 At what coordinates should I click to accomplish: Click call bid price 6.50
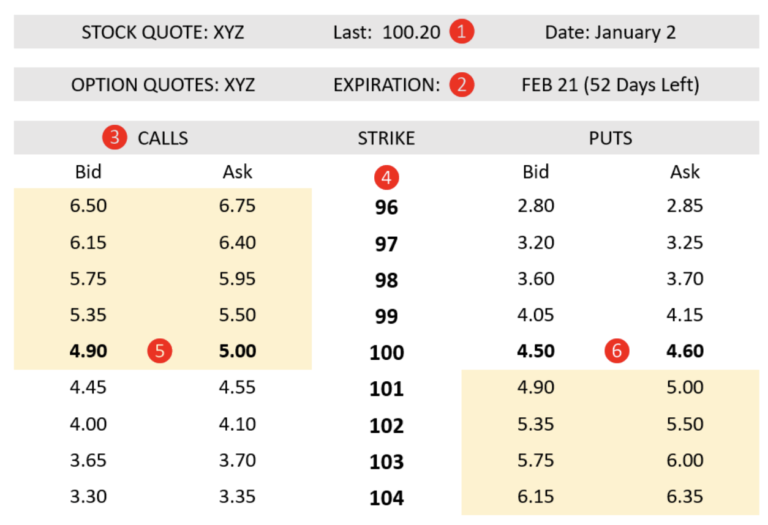pos(89,206)
